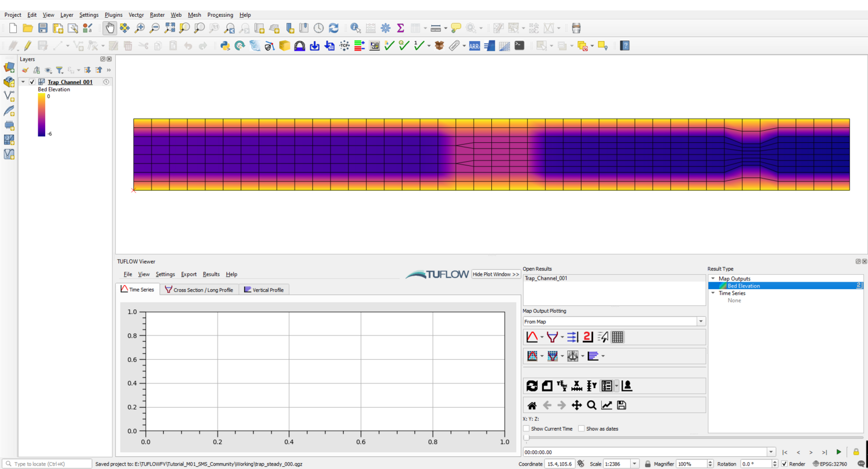
Task: Collapse the Map Outputs group in Result Type
Action: point(713,278)
